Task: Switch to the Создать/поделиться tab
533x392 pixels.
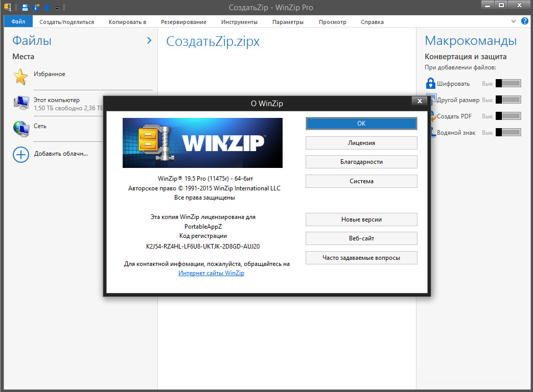Action: pos(66,22)
